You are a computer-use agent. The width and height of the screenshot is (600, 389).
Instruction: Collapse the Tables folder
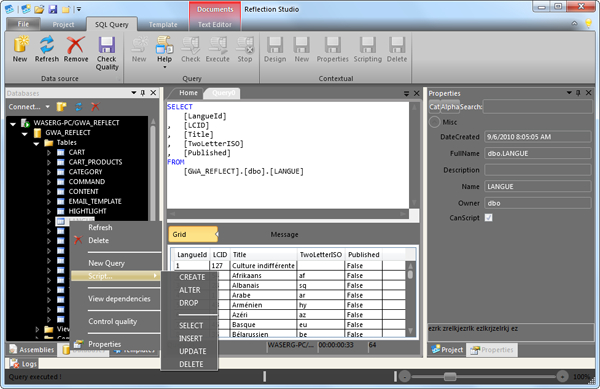pos(36,143)
